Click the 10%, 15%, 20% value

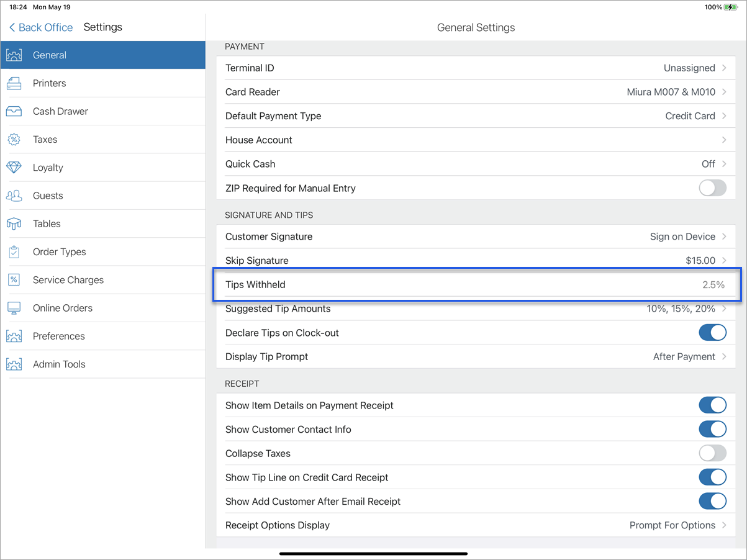coord(681,309)
